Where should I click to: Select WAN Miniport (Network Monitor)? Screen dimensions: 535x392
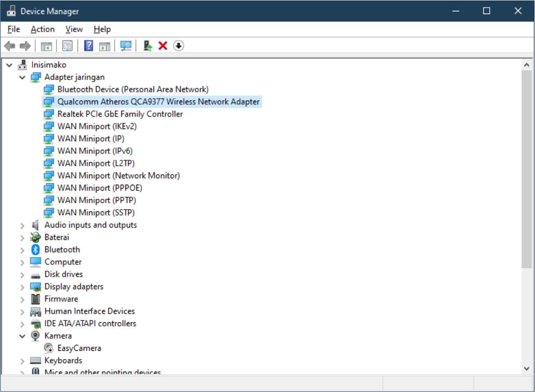pos(119,175)
